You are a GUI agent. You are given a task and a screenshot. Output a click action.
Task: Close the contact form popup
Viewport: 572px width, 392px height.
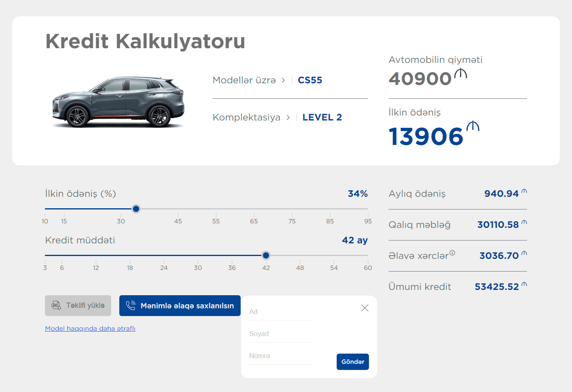pos(365,308)
